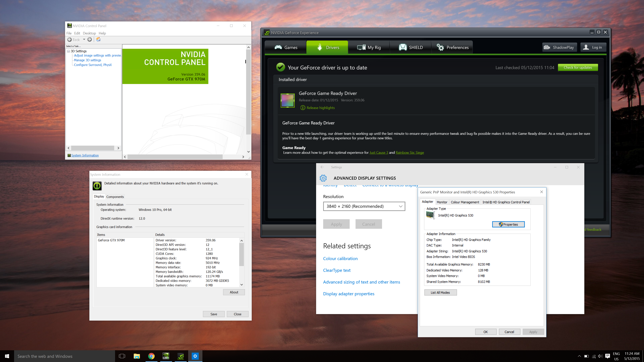Click scroll-down arrow in graphics details list
Viewport: 644px width, 362px height.
click(241, 285)
